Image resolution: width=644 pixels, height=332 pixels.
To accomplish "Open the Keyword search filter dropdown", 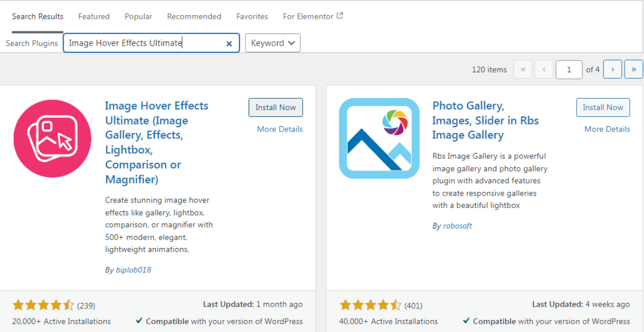I will point(272,43).
